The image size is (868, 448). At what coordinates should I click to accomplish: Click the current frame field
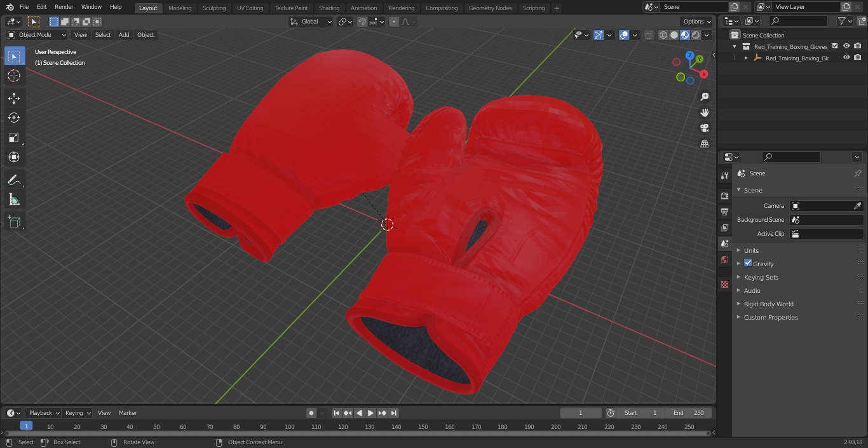click(581, 413)
